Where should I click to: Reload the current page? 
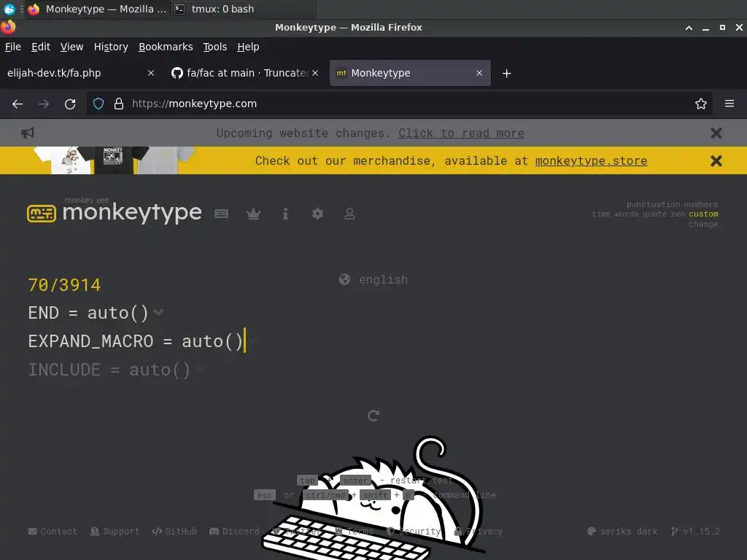(70, 104)
